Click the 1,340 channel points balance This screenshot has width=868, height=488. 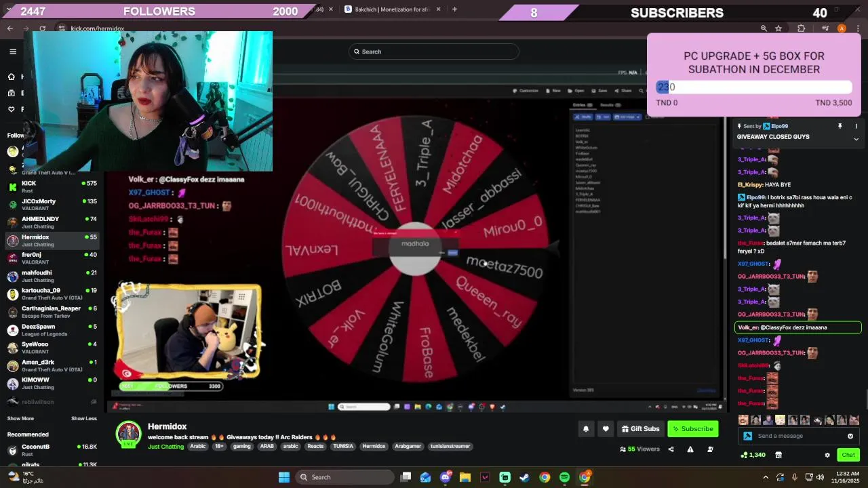[x=753, y=455]
